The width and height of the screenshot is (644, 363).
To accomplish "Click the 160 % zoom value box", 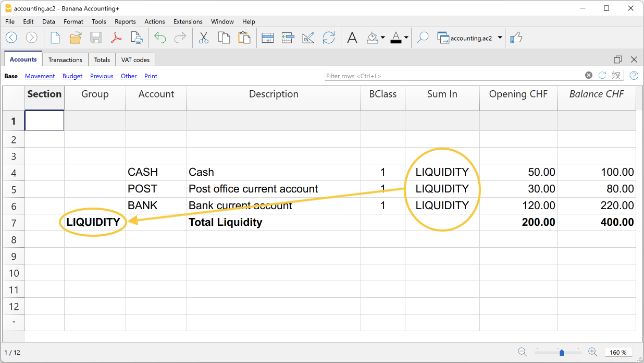I will click(618, 352).
